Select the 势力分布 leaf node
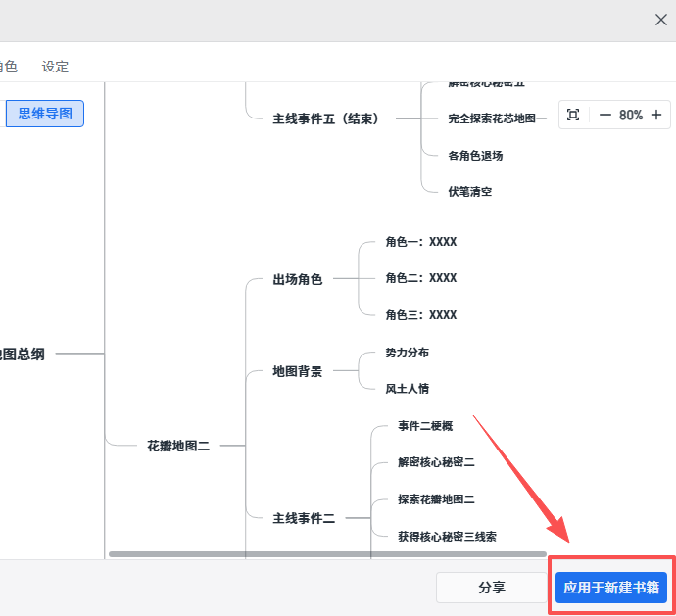Viewport: 676px width, 616px height. coord(407,353)
